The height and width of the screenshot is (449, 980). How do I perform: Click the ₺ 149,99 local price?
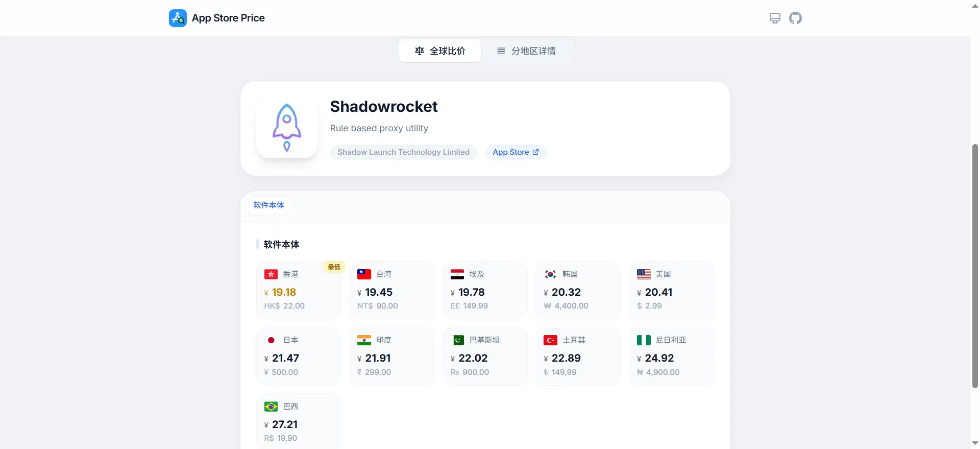click(560, 372)
